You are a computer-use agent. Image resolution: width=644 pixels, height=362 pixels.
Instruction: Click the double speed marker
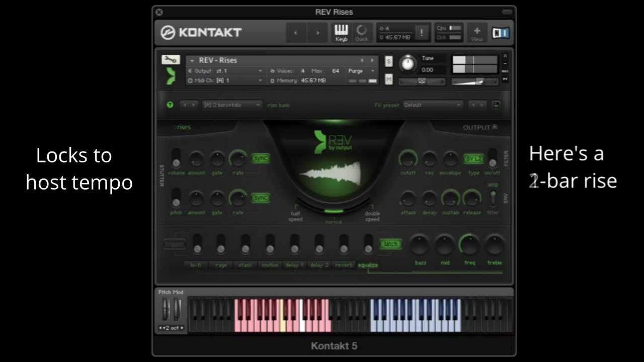pyautogui.click(x=372, y=213)
